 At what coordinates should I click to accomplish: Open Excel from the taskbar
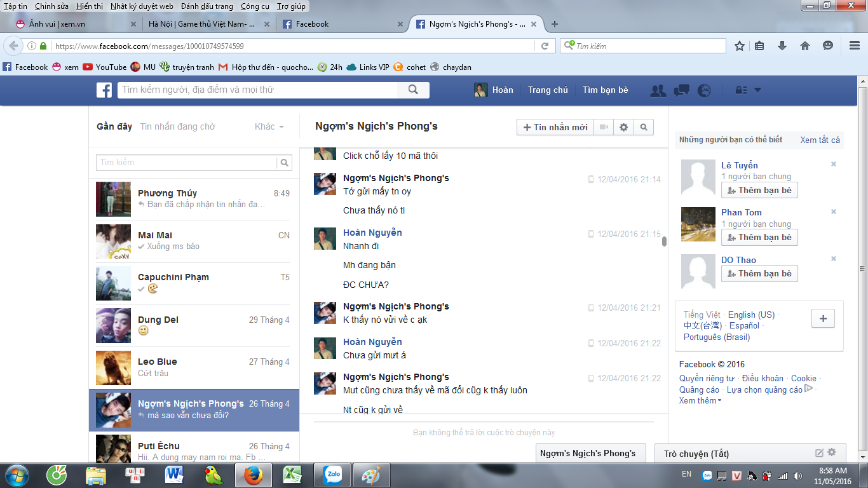pos(293,475)
